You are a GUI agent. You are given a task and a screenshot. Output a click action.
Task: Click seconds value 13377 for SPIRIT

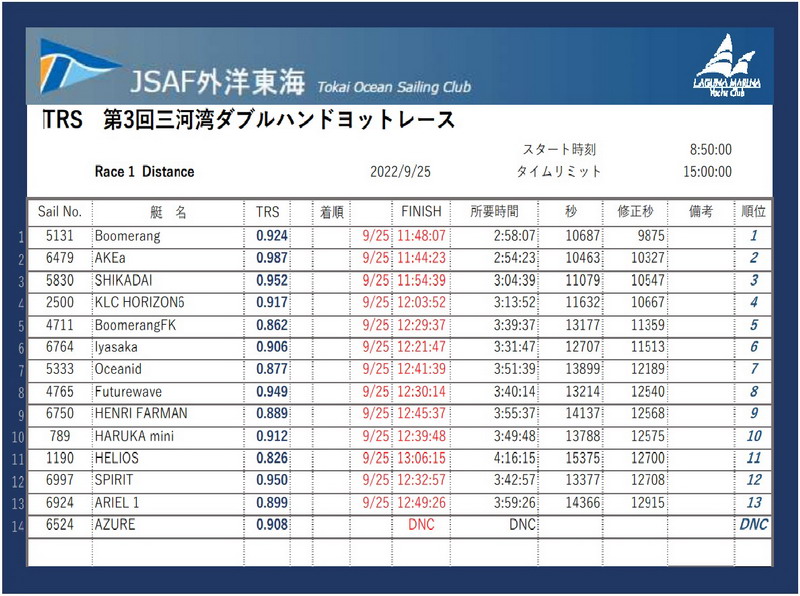[583, 480]
